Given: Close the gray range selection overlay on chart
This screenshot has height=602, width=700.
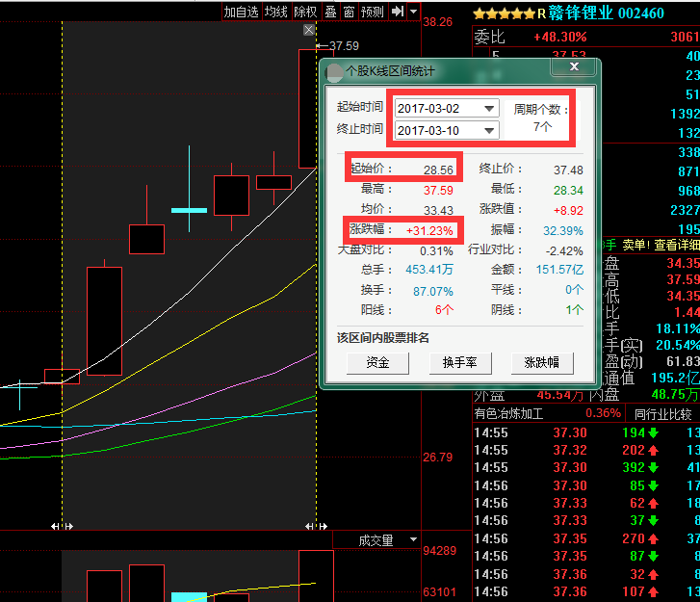Looking at the screenshot, I should (x=308, y=30).
